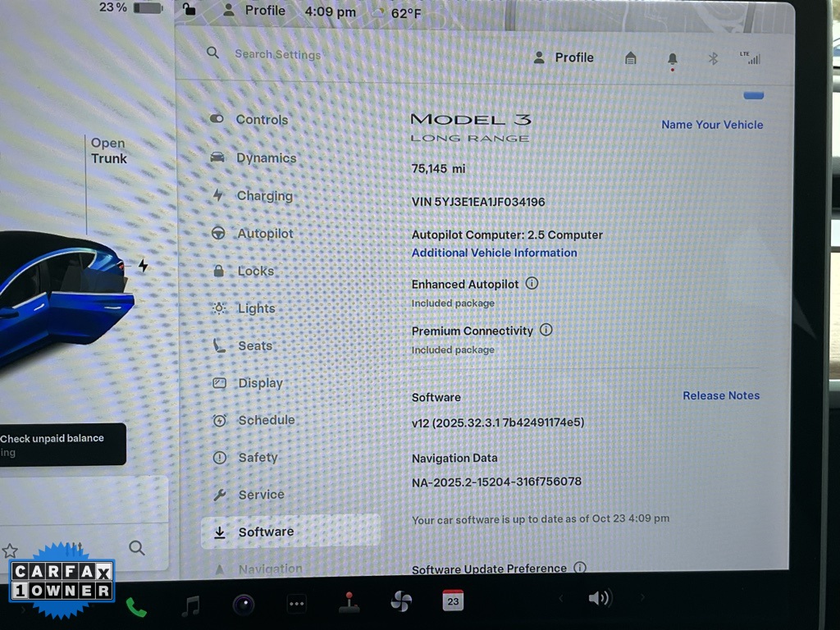The image size is (840, 630).
Task: Show Enhanced Autopilot info icon
Action: [x=532, y=283]
